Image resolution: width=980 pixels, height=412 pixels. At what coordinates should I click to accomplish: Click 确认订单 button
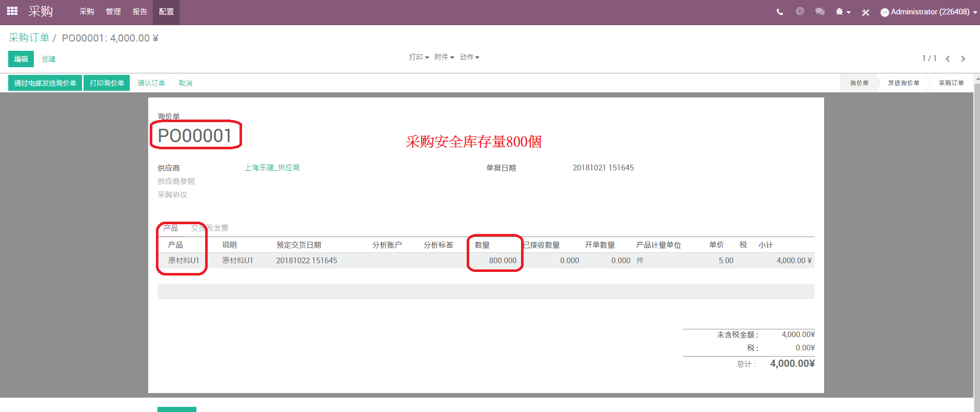pos(151,83)
